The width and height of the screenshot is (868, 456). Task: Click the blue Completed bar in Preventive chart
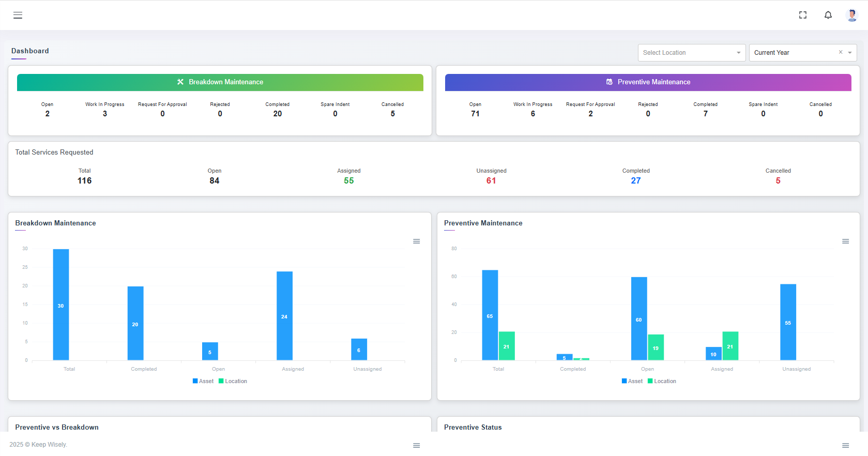[565, 357]
